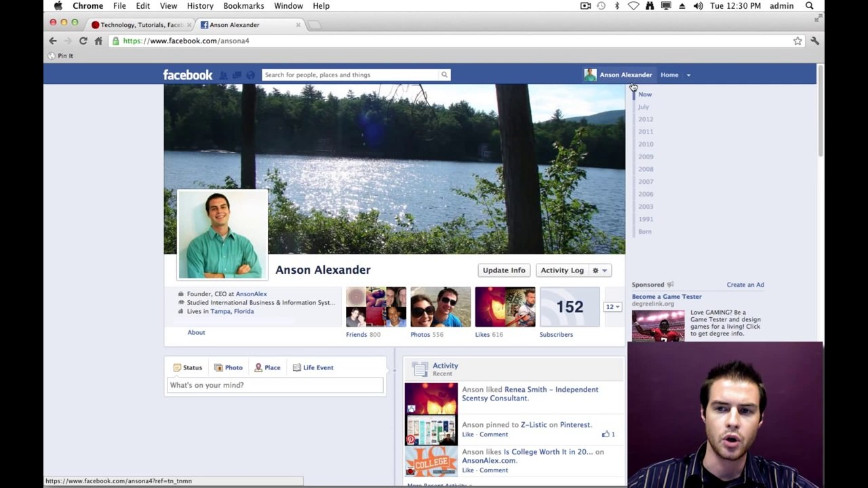Click the About link
868x488 pixels.
point(196,332)
